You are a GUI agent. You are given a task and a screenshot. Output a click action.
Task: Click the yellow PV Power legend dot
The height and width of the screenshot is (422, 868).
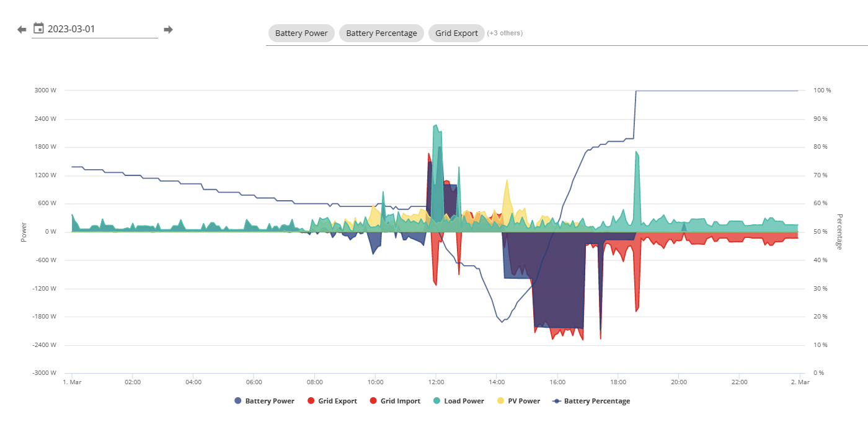point(501,401)
